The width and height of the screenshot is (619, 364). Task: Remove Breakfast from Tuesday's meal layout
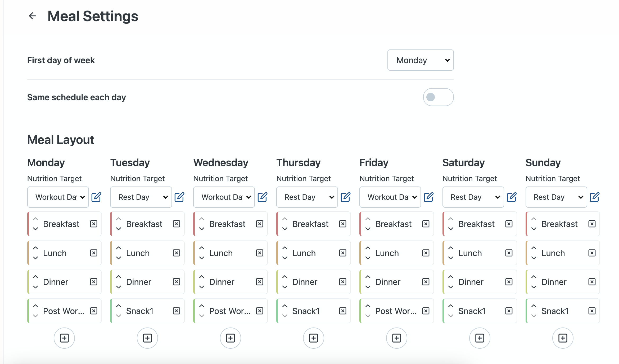(x=177, y=224)
